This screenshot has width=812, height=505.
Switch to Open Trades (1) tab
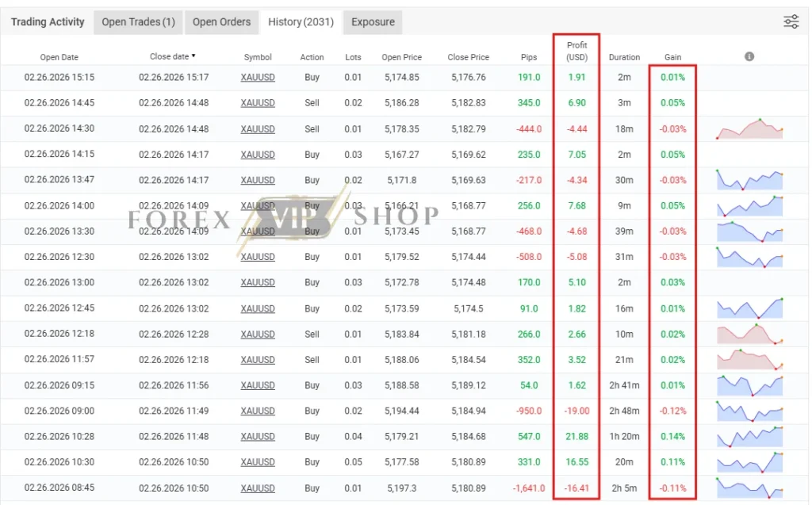click(x=138, y=21)
